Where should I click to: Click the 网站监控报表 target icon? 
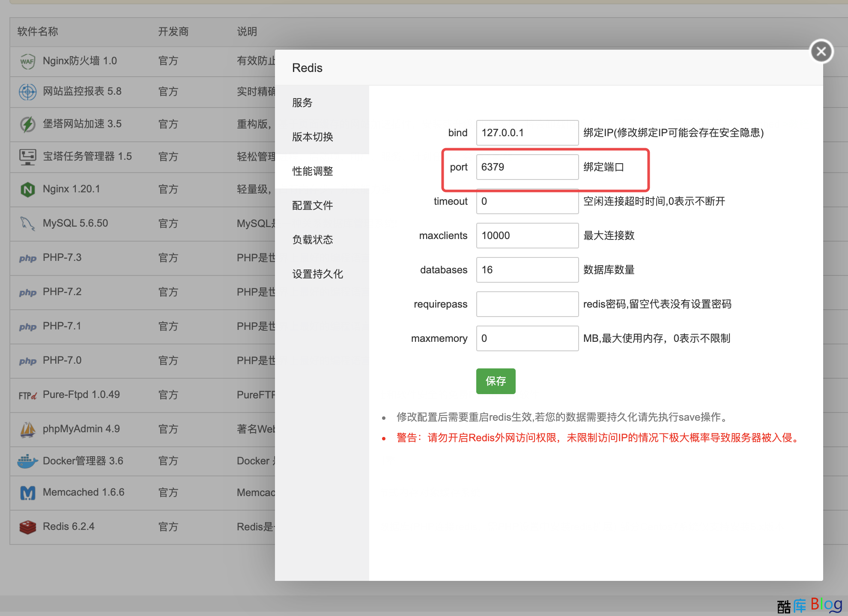tap(27, 91)
